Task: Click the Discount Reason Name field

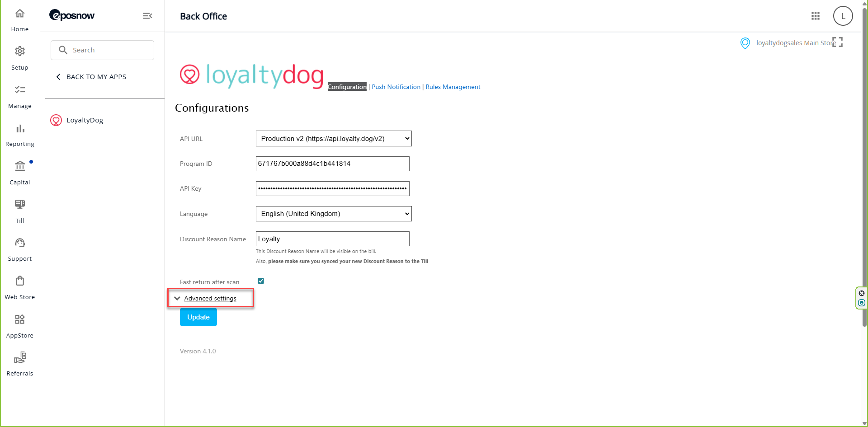Action: [333, 239]
